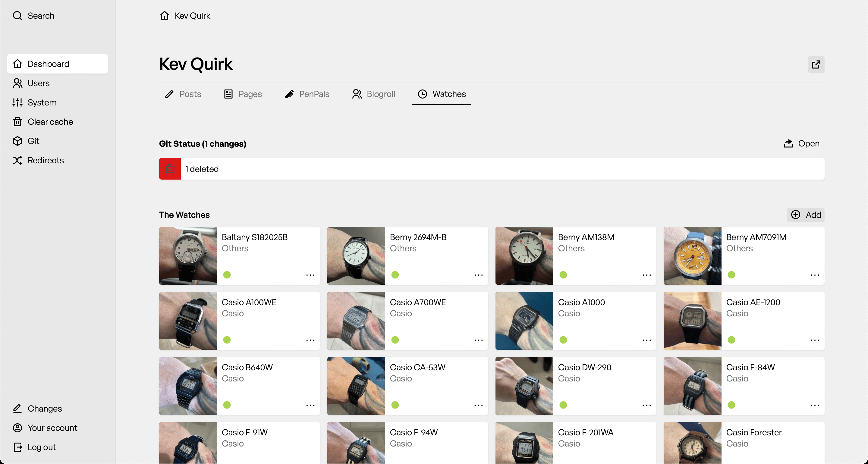
Task: Toggle green status dot for Berny AM7091M
Action: tap(731, 275)
